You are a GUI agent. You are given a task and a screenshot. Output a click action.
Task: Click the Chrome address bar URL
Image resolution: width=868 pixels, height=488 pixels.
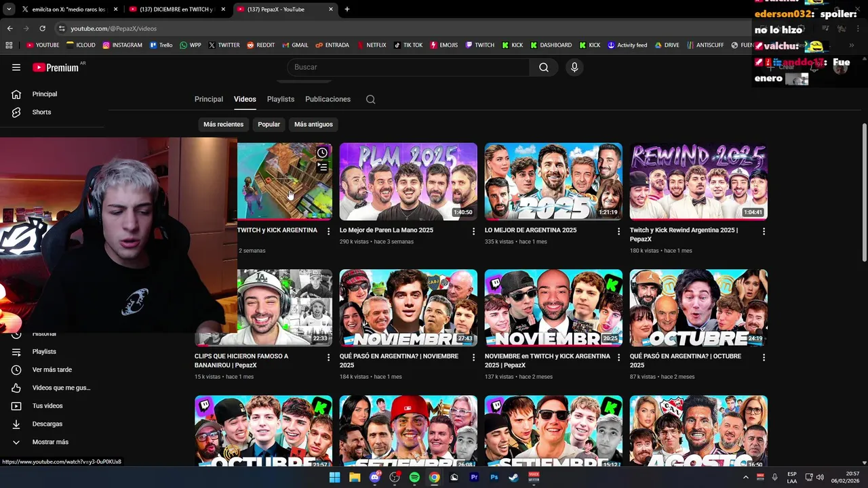(x=113, y=28)
